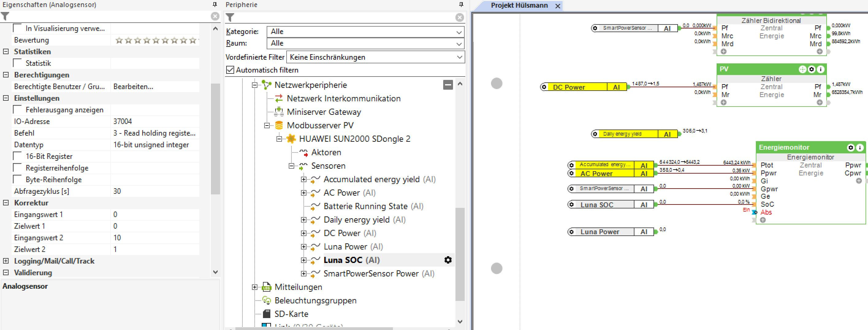This screenshot has width=868, height=330.
Task: Change the Befehl Read holding register
Action: click(155, 133)
